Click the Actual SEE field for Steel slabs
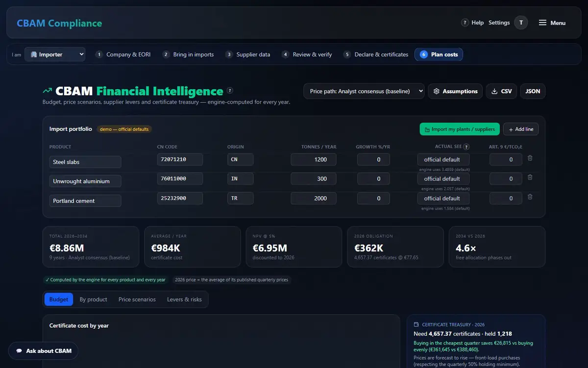 [x=443, y=159]
